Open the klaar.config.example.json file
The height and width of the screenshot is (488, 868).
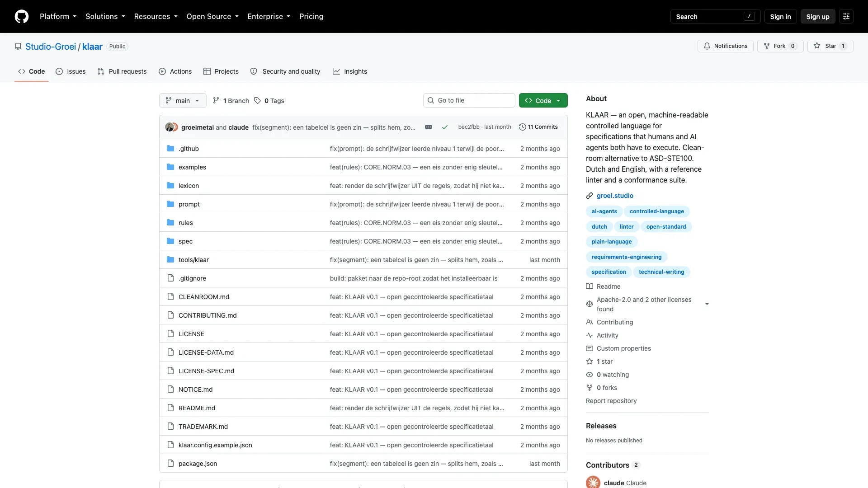point(215,445)
